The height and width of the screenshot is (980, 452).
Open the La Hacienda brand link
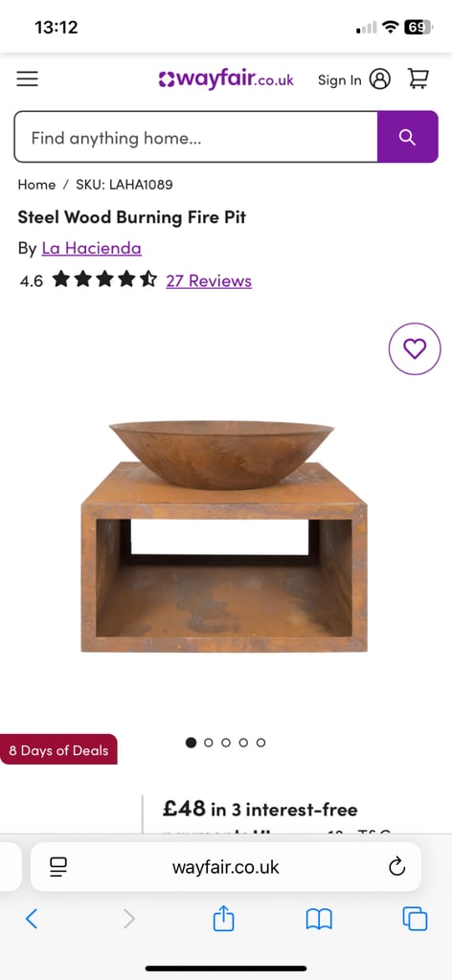[91, 248]
